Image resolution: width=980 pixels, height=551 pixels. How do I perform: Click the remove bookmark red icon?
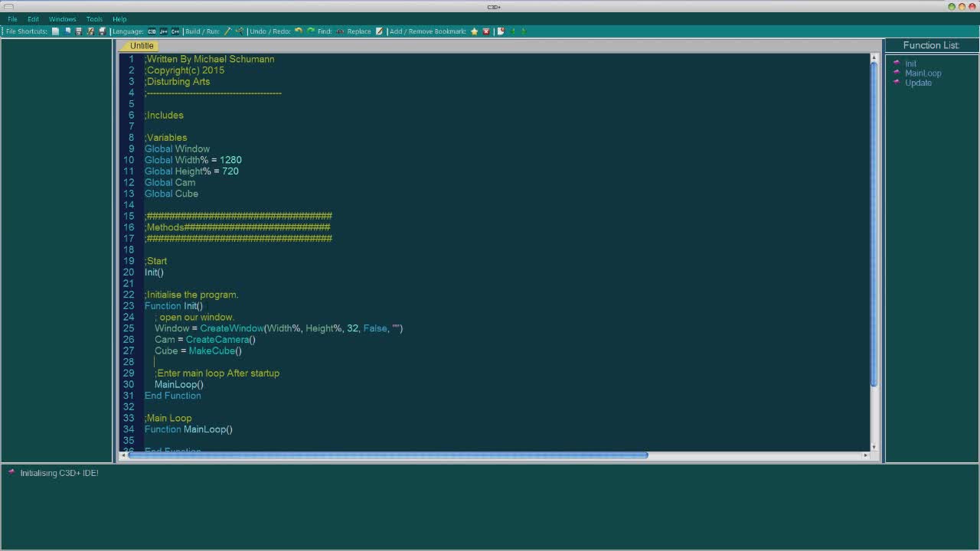[x=486, y=31]
